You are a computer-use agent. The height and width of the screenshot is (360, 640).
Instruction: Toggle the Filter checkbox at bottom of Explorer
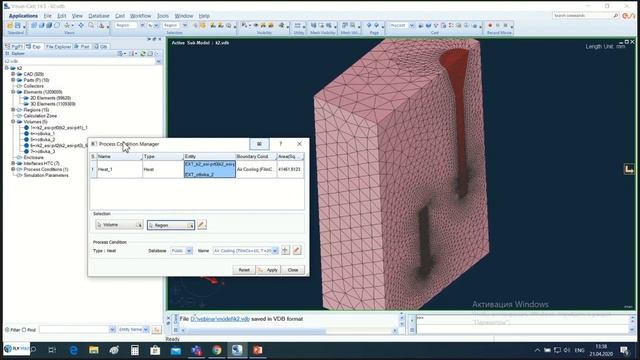click(7, 329)
